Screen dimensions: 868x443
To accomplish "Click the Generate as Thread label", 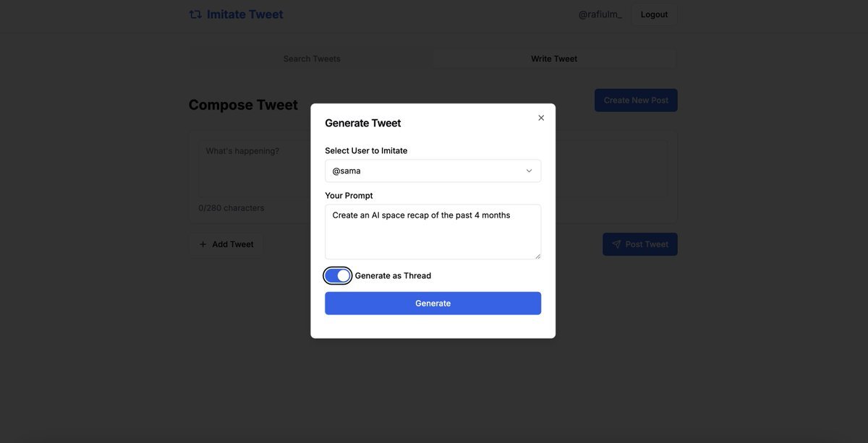I will (393, 275).
